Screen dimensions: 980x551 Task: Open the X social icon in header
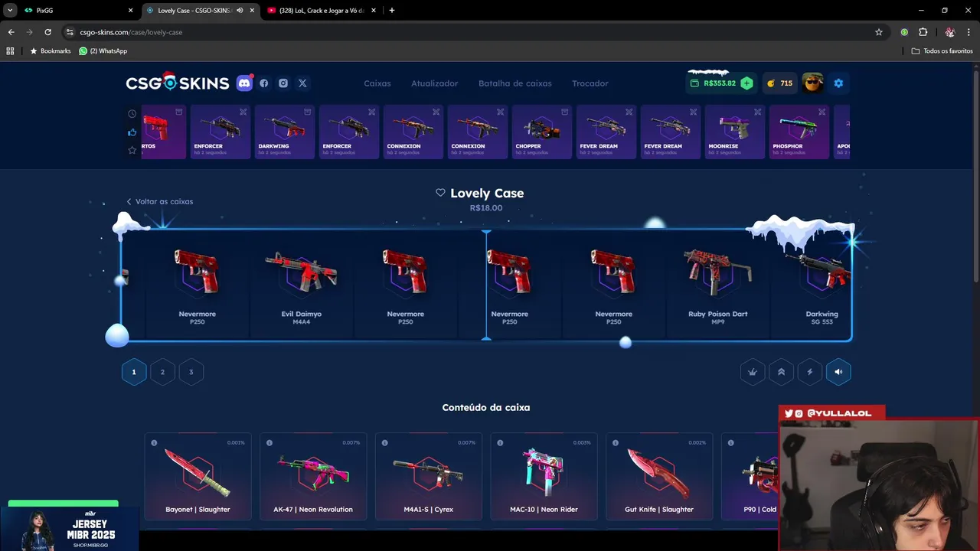point(302,83)
